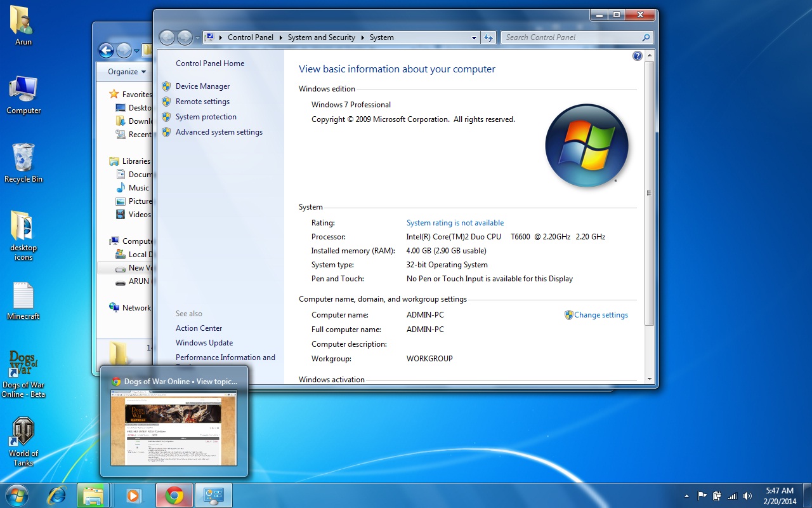Image resolution: width=812 pixels, height=508 pixels.
Task: Click the Remote settings shield icon
Action: point(166,102)
